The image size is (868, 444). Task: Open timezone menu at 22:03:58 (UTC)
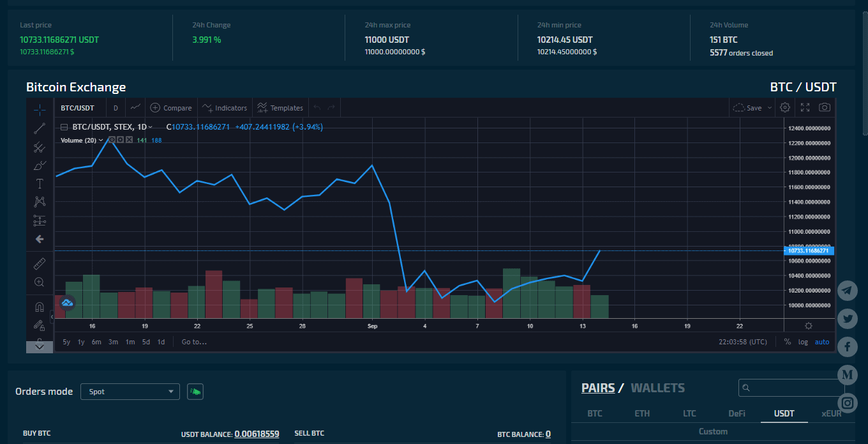[x=743, y=342]
